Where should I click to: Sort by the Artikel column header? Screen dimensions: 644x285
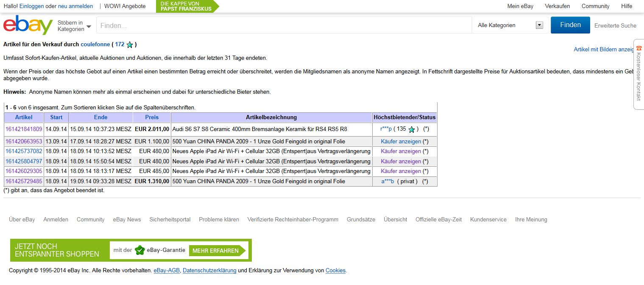coord(24,117)
